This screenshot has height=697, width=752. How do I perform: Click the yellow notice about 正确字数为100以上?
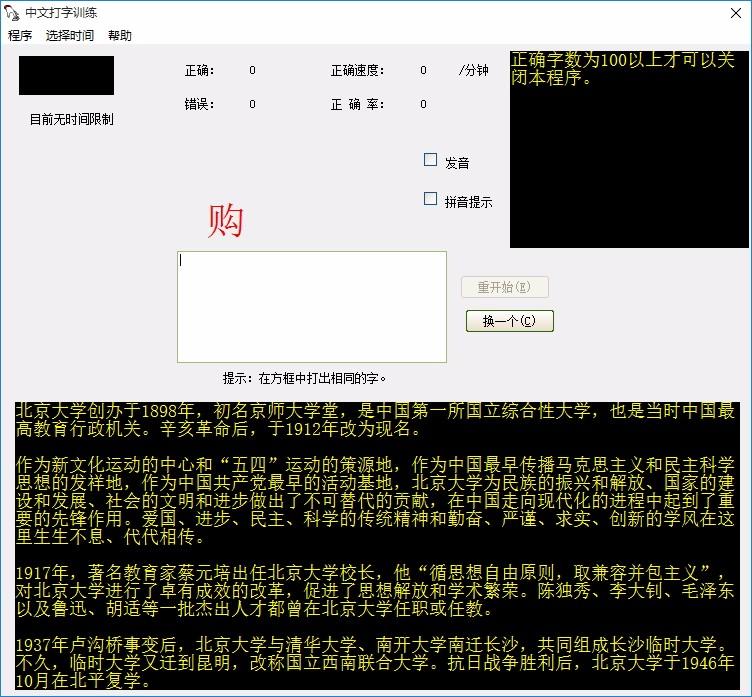coord(623,69)
